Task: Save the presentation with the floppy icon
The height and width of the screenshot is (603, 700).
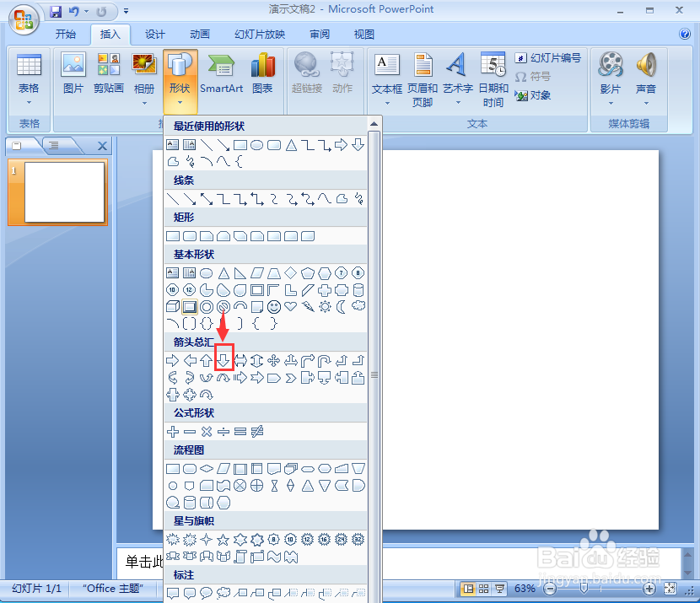Action: (x=56, y=11)
